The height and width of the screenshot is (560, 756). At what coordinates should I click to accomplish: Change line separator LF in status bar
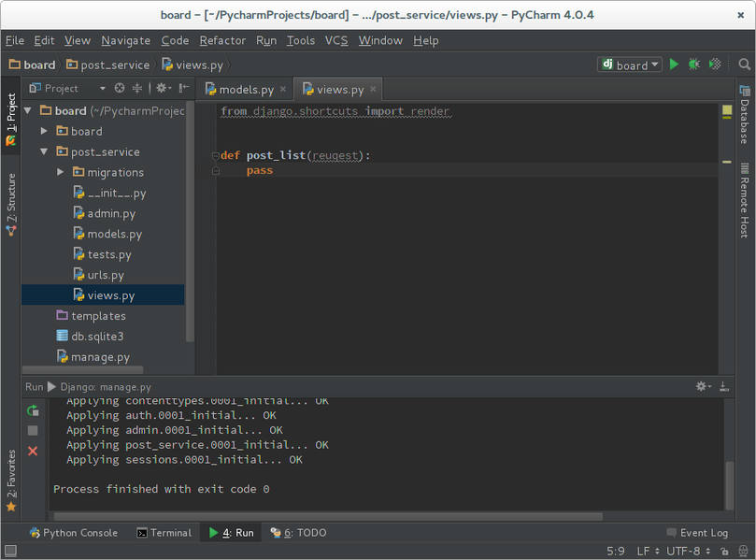point(648,551)
